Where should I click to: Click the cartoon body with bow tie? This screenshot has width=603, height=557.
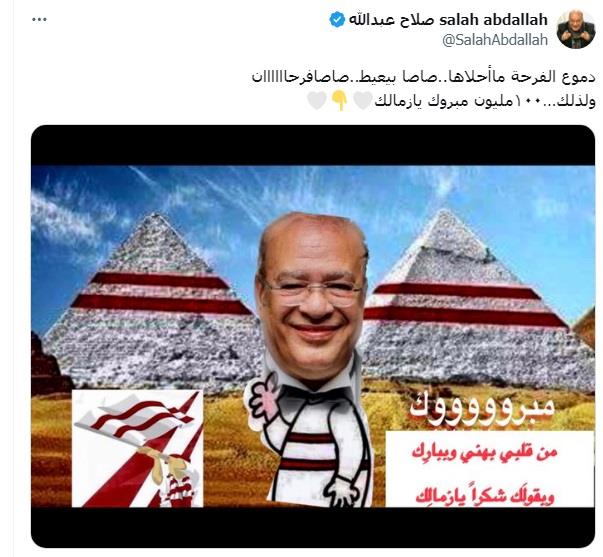[319, 442]
